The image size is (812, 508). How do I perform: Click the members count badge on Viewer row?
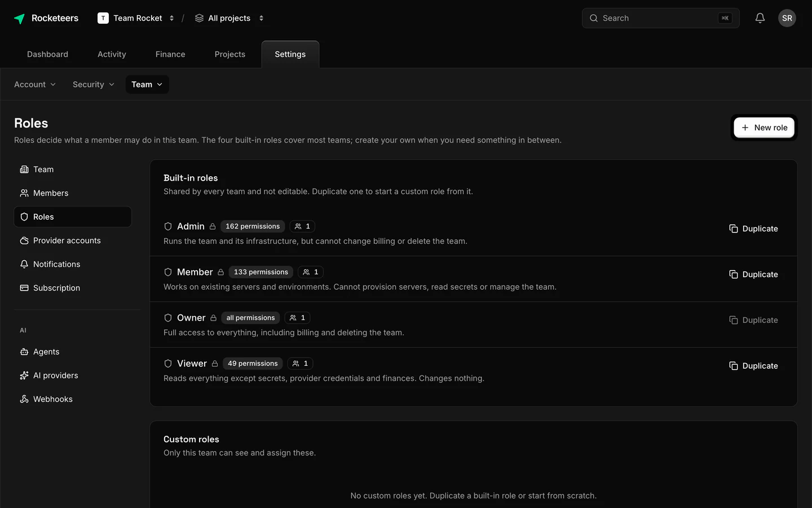click(x=301, y=364)
